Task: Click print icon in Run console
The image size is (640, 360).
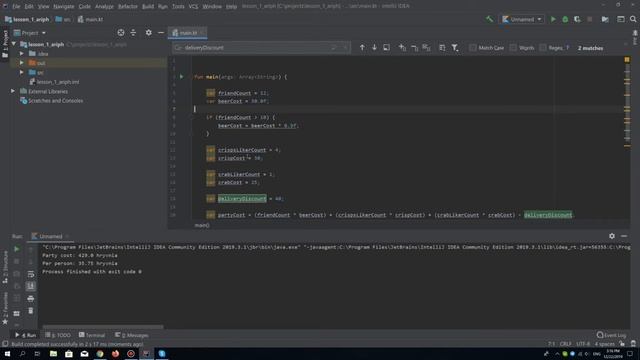Action: [31, 299]
